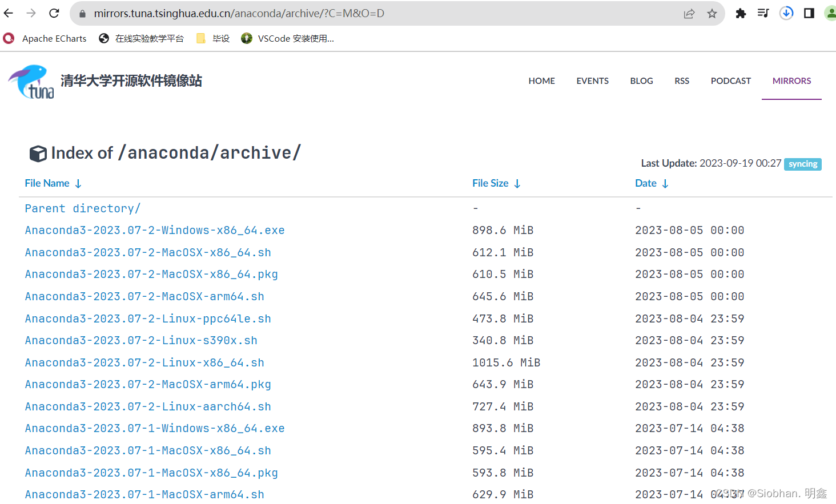Download Anaconda3-2023.07-2-MacOSX-arm64.sh

144,297
